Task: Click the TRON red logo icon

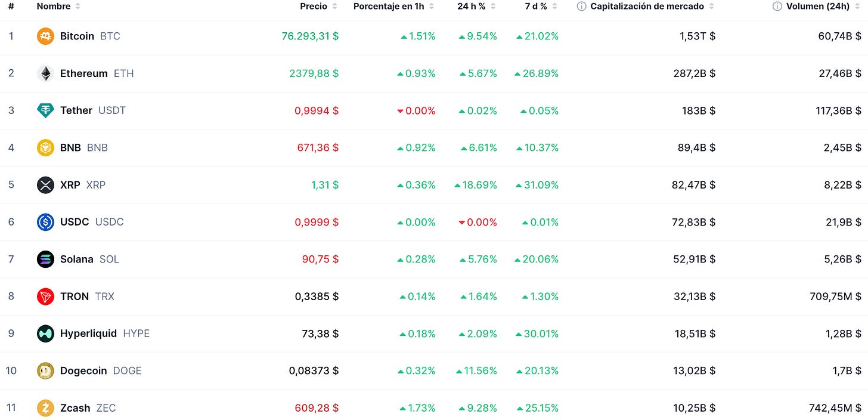Action: point(45,297)
